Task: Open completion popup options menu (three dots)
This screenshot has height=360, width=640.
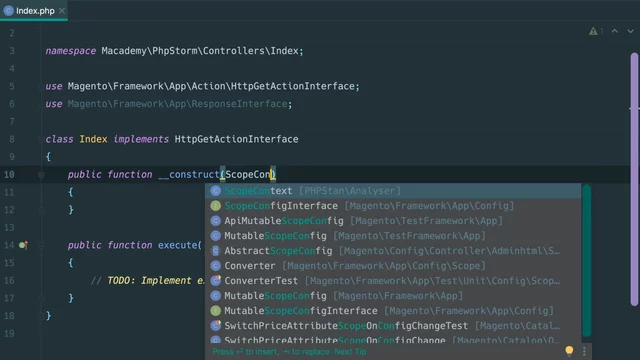Action: (584, 351)
